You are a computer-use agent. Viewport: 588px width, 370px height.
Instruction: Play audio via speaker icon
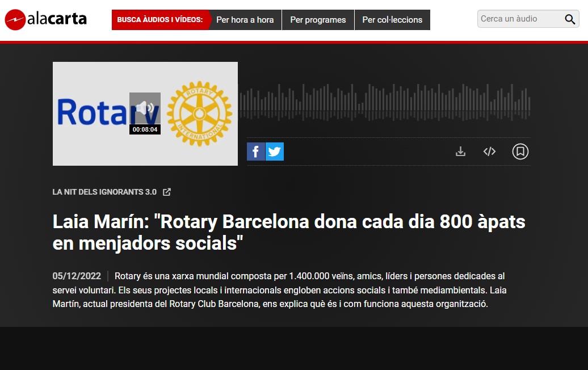coord(145,108)
